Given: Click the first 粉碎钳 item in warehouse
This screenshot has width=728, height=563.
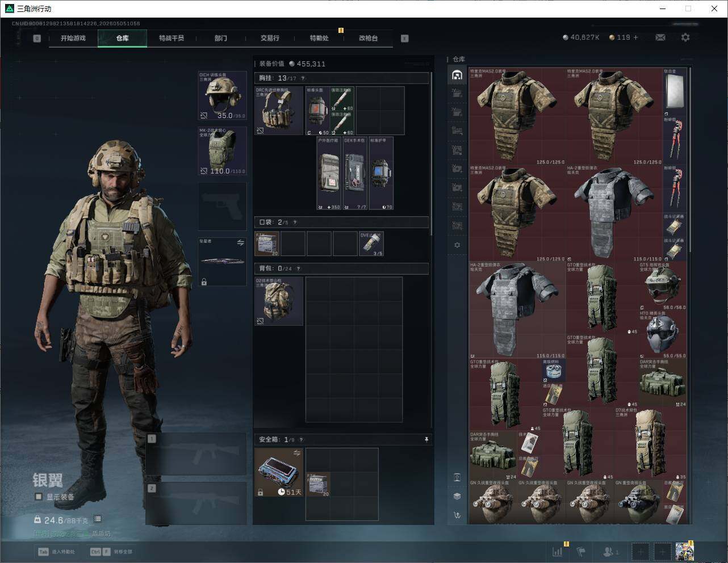Looking at the screenshot, I should point(675,140).
